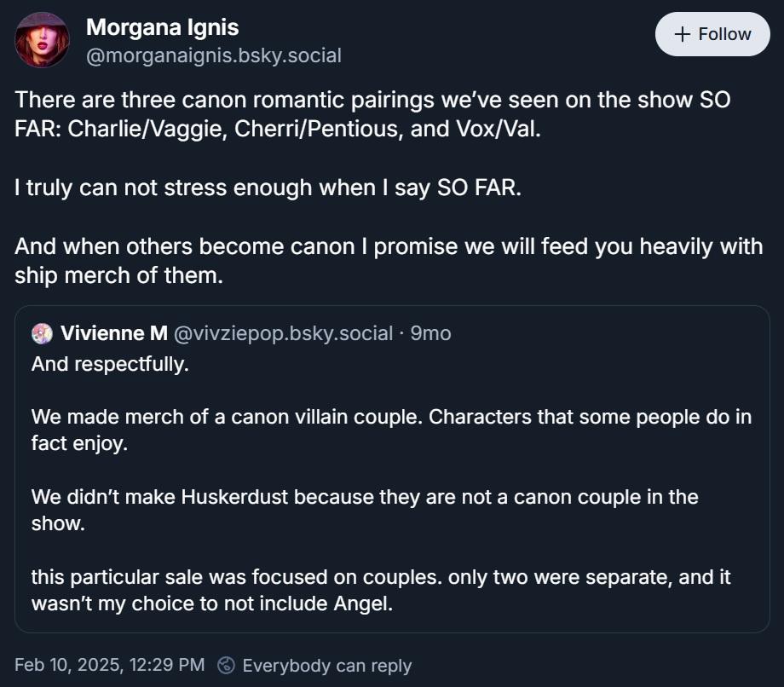Click the 'And when others become canon' paragraph
This screenshot has width=784, height=687.
388,261
